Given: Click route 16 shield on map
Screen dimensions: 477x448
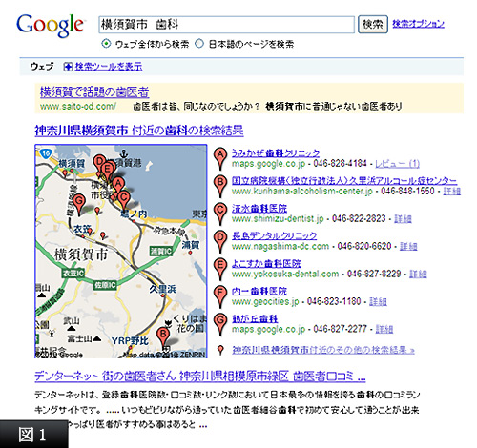Looking at the screenshot, I should (x=46, y=153).
